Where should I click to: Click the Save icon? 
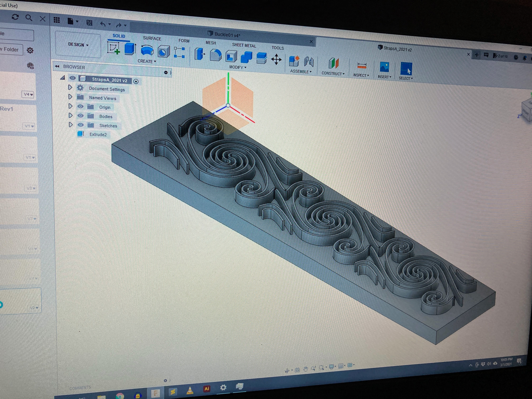89,23
